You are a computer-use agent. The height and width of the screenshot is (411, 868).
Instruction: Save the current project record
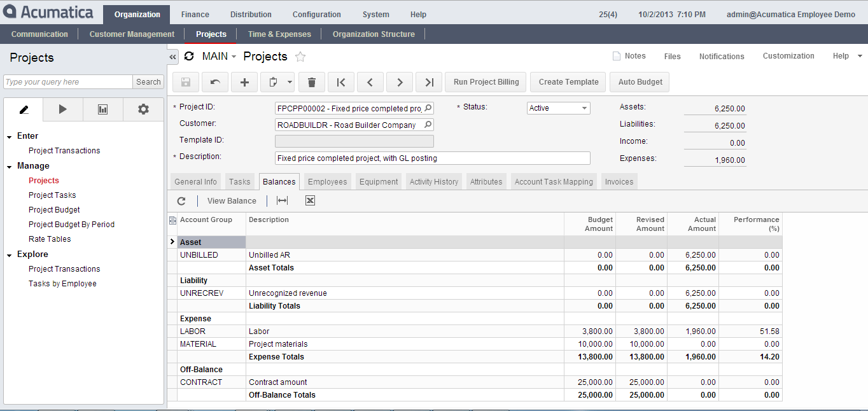[185, 81]
